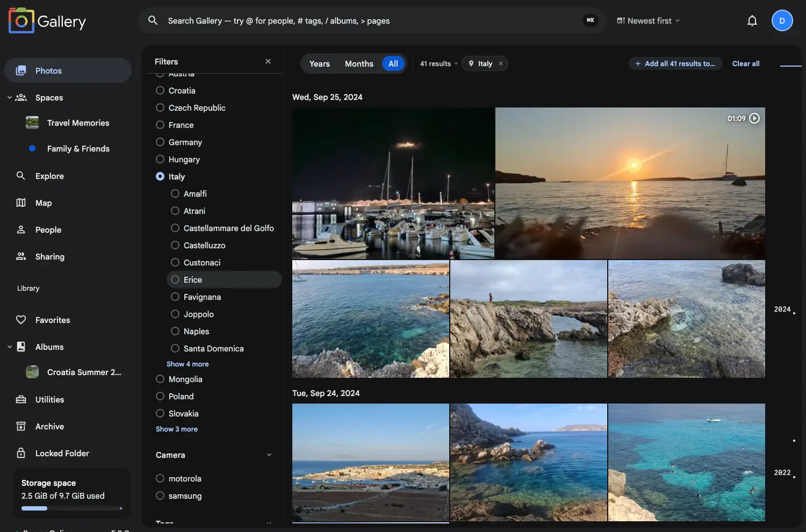Click the keyboard shortcut badge in search
This screenshot has height=532, width=806.
coord(590,20)
